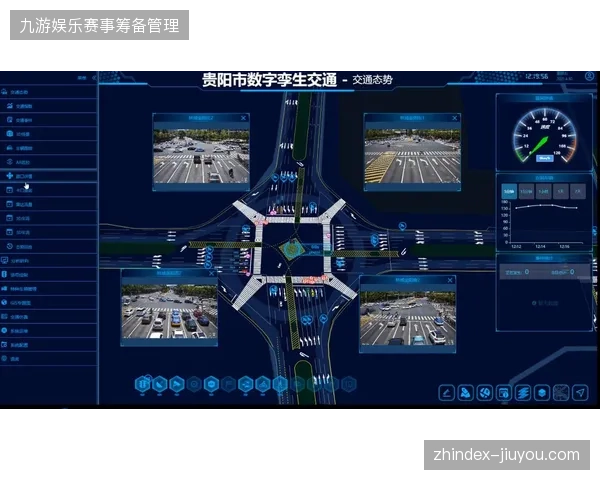Toggle the no-entry sign hexagon icon in bottom toolbar
Viewport: 600px width, 480px height.
click(x=212, y=384)
